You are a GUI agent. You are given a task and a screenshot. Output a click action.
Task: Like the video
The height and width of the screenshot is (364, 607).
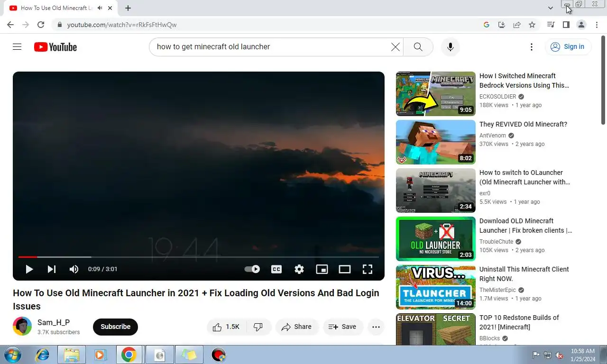coord(226,327)
